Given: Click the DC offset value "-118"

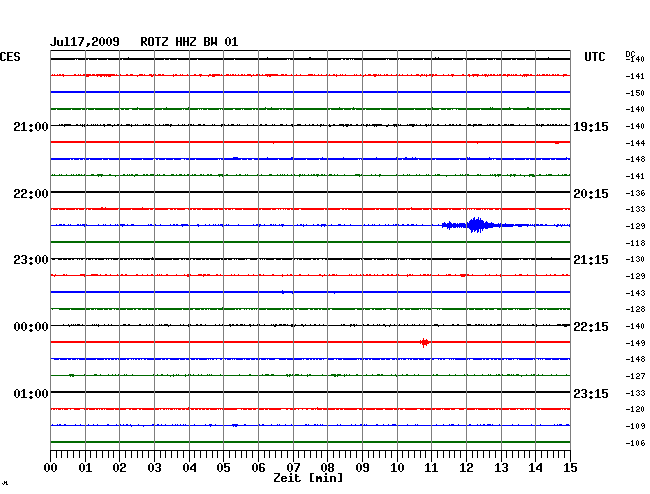Looking at the screenshot, I should click(635, 243).
